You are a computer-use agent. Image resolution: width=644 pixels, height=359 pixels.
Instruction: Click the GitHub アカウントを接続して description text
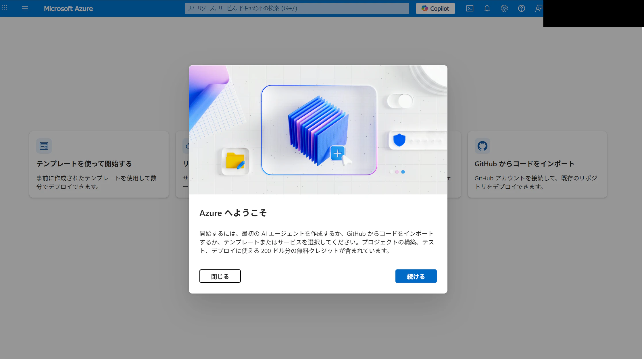click(x=536, y=182)
